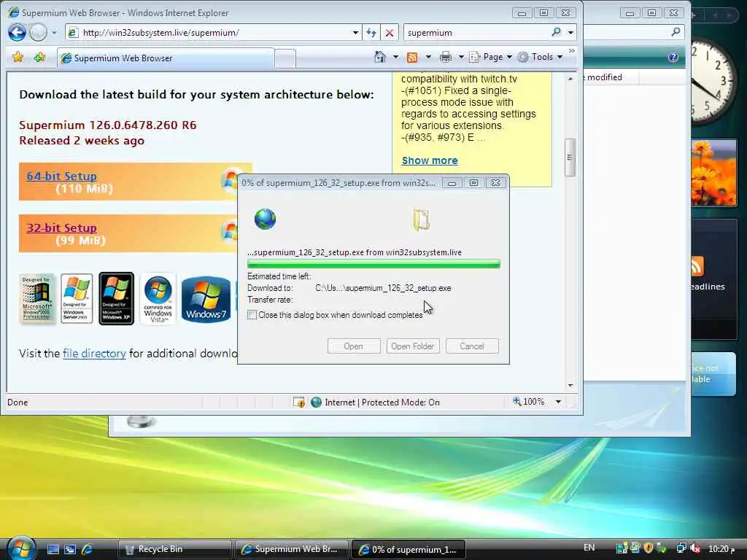Expand the Print options dropdown arrow

coord(461,57)
